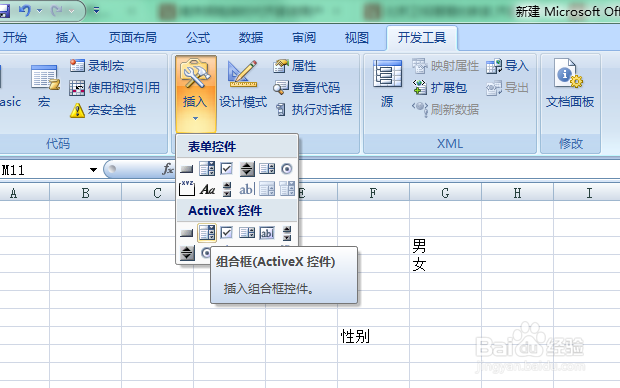This screenshot has width=620, height=388.
Task: Open XML Expansion Packs (扩展包)
Action: click(x=440, y=88)
